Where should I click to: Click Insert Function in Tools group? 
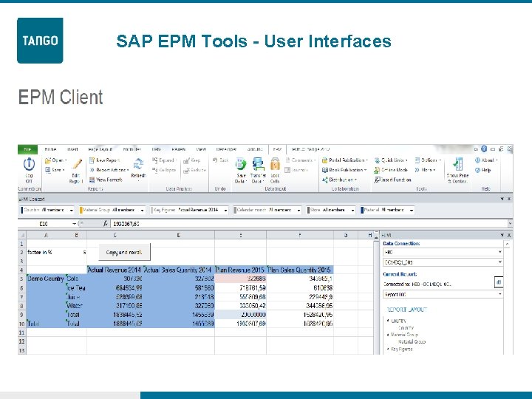tap(392, 180)
